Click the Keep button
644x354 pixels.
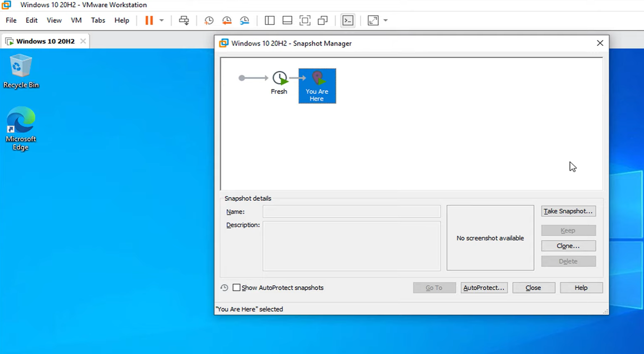click(568, 230)
